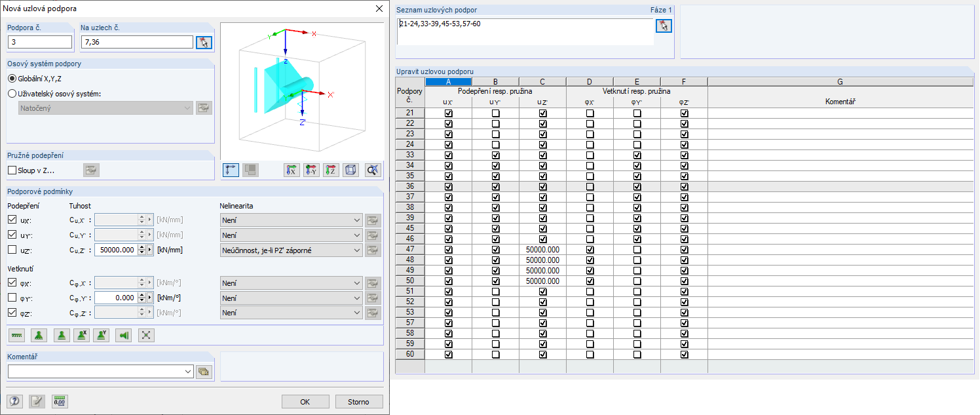Open the help icon in dialog footer
The width and height of the screenshot is (980, 415).
pyautogui.click(x=14, y=401)
